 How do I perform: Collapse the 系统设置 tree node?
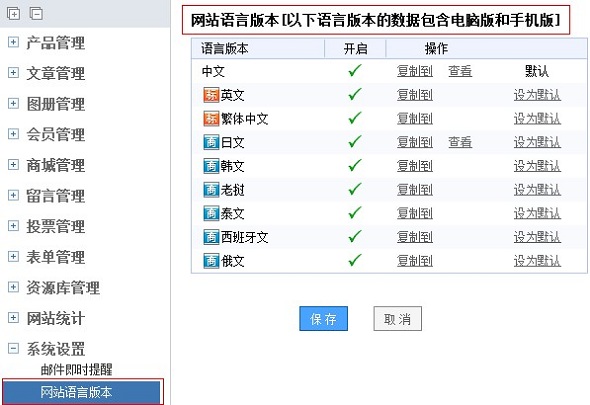[x=13, y=348]
